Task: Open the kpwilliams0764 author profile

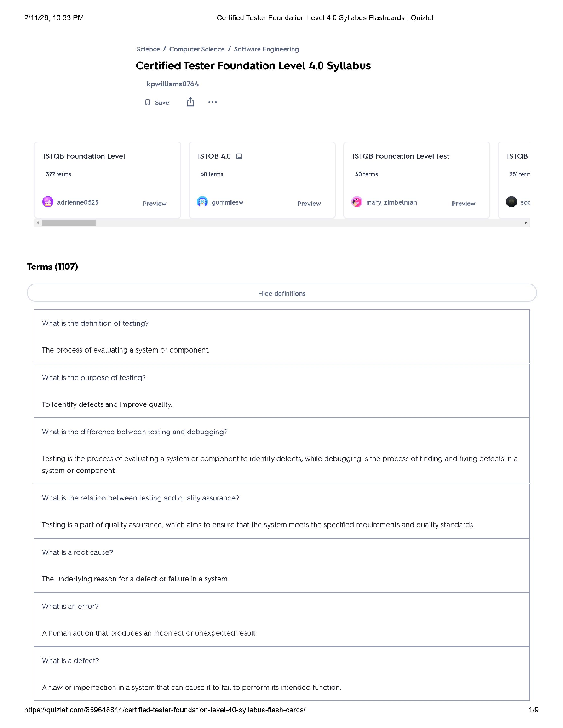Action: tap(172, 84)
